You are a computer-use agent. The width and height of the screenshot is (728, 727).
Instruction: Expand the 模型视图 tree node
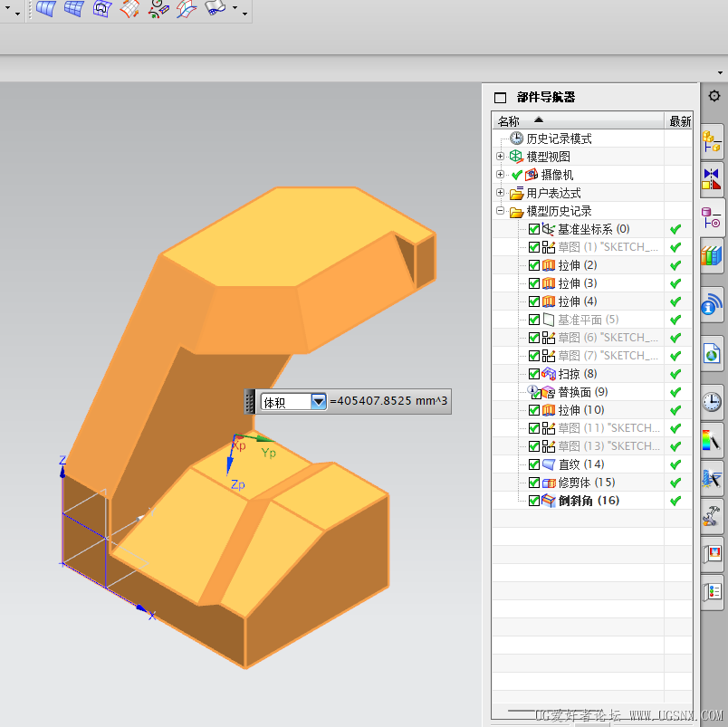500,157
